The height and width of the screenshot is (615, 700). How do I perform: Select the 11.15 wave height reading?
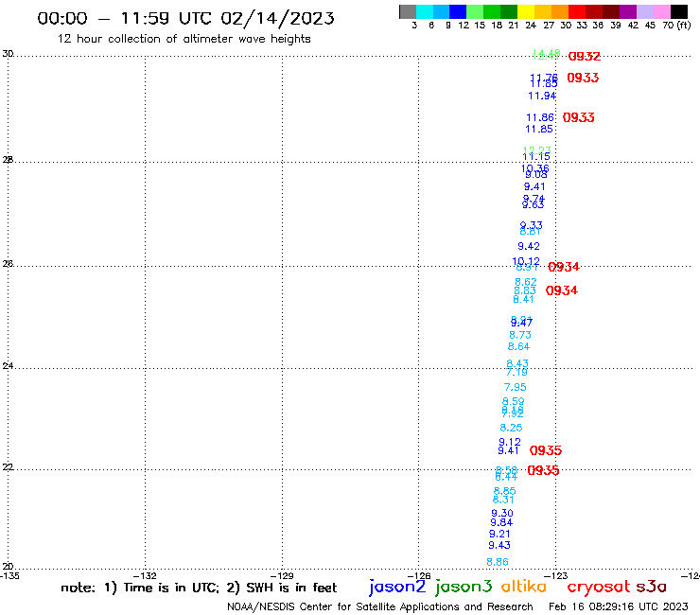coord(536,157)
